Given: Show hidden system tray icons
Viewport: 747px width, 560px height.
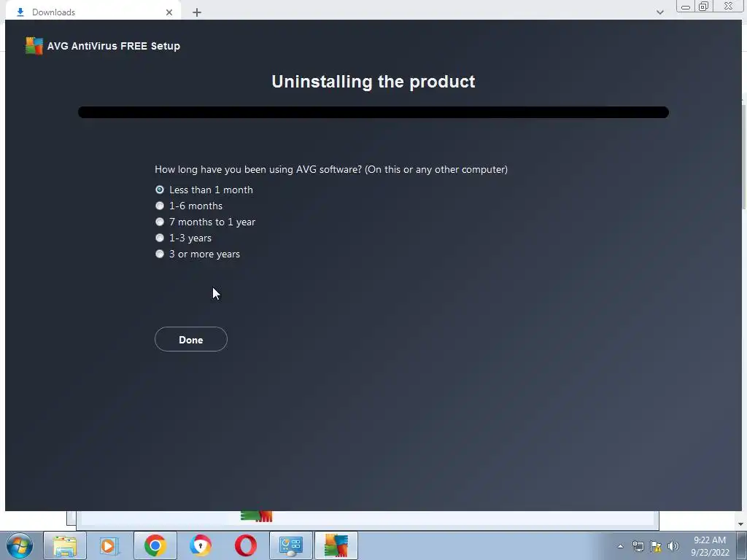Looking at the screenshot, I should [x=620, y=546].
